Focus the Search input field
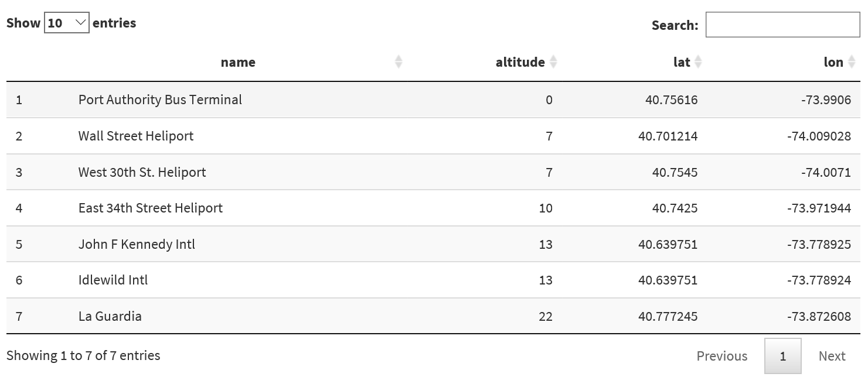Screen dimensions: 868x377 point(782,25)
